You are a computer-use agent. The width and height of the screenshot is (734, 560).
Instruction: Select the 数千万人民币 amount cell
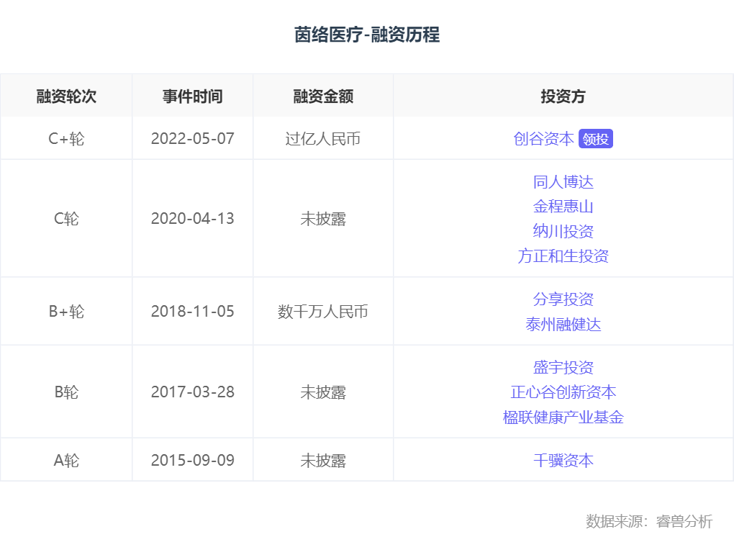(323, 312)
